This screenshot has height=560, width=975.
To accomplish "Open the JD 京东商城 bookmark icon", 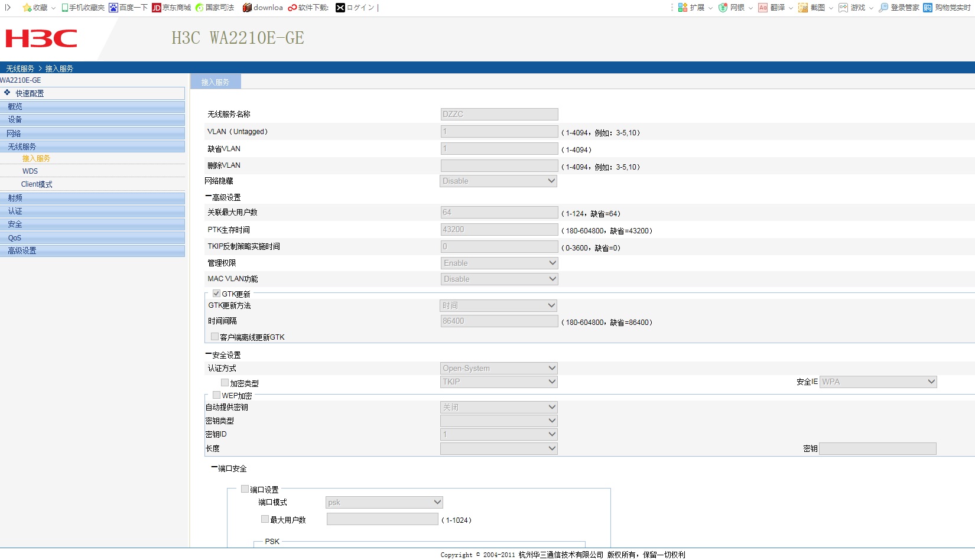I will tap(157, 8).
